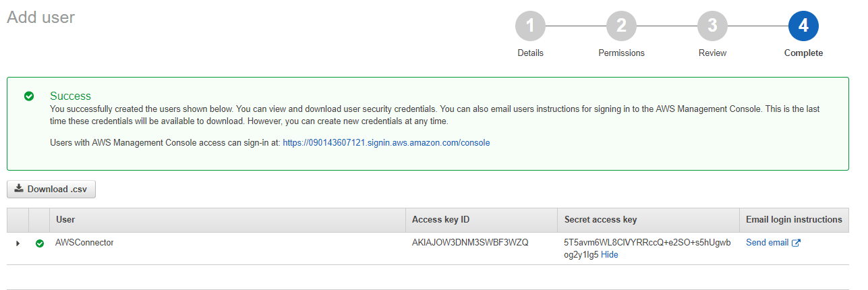Image resolution: width=868 pixels, height=290 pixels.
Task: Open the Send email link
Action: coord(767,243)
